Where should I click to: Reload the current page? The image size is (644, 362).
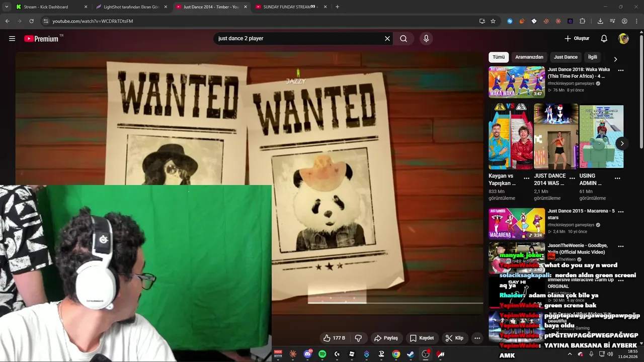pos(31,21)
